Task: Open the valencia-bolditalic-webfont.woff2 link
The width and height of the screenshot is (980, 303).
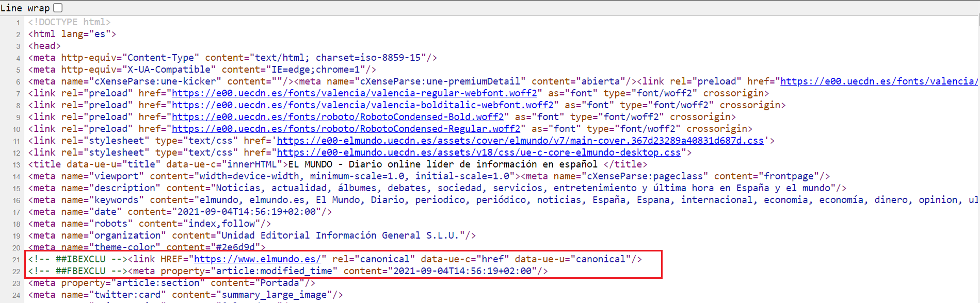Action: [362, 105]
